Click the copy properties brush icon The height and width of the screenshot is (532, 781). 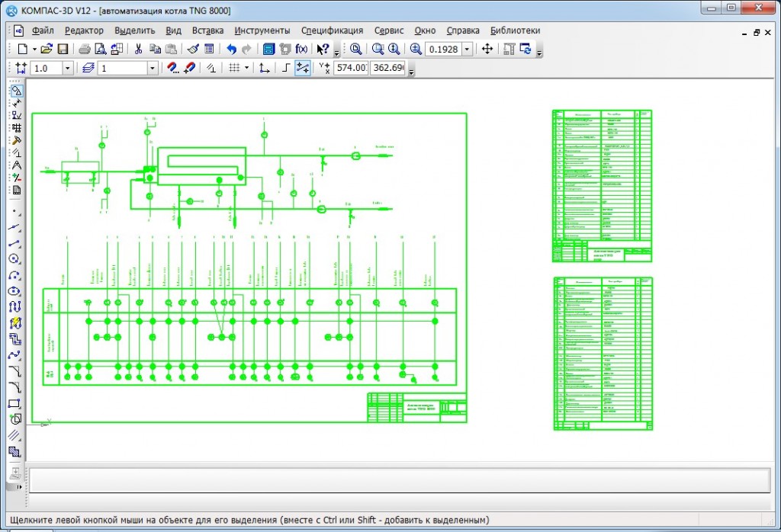pyautogui.click(x=193, y=49)
